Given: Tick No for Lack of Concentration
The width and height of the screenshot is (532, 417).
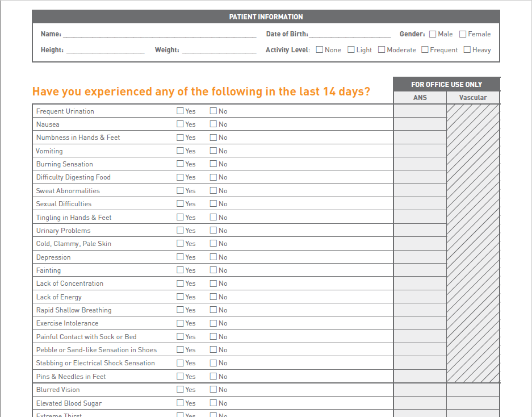Looking at the screenshot, I should 213,283.
